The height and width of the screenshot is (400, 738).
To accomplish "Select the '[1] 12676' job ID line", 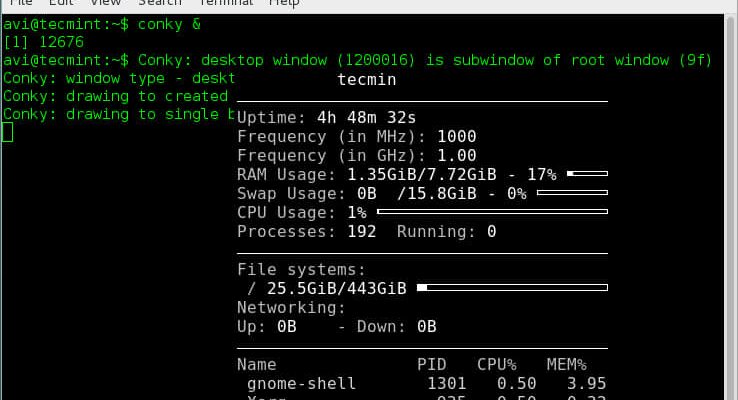I will 43,42.
